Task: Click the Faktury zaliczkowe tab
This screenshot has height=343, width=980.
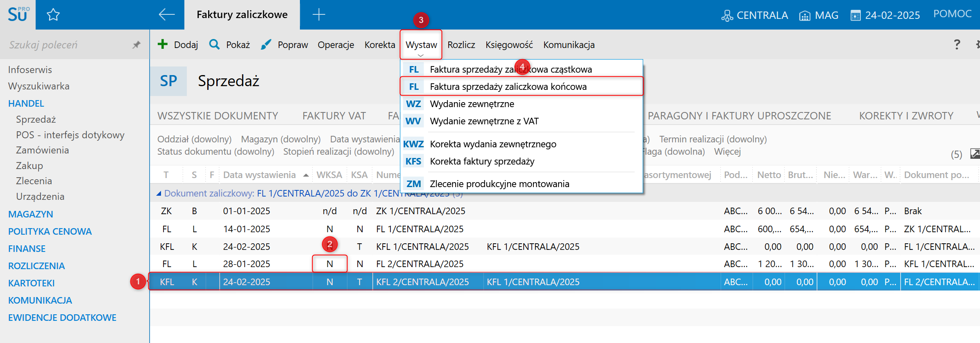Action: coord(242,15)
